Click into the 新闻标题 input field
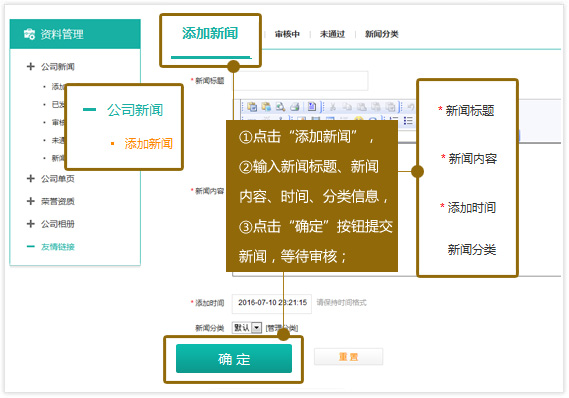The image size is (569, 398). [x=301, y=81]
